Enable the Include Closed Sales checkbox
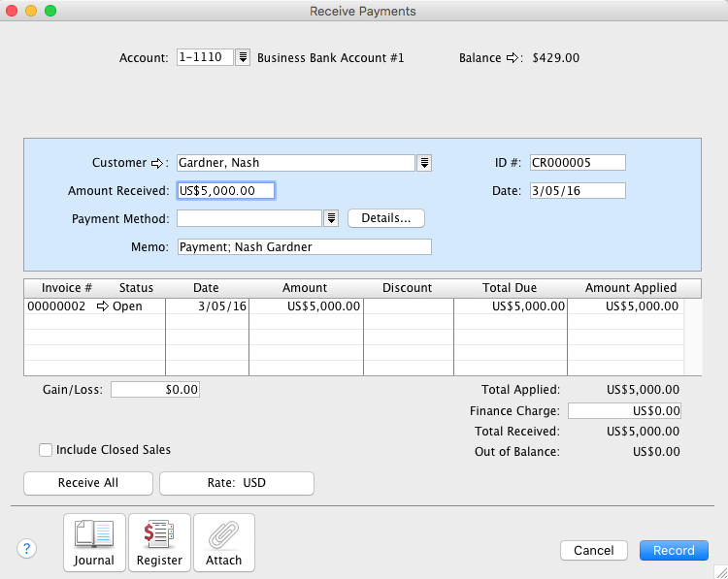The width and height of the screenshot is (728, 579). [x=46, y=450]
